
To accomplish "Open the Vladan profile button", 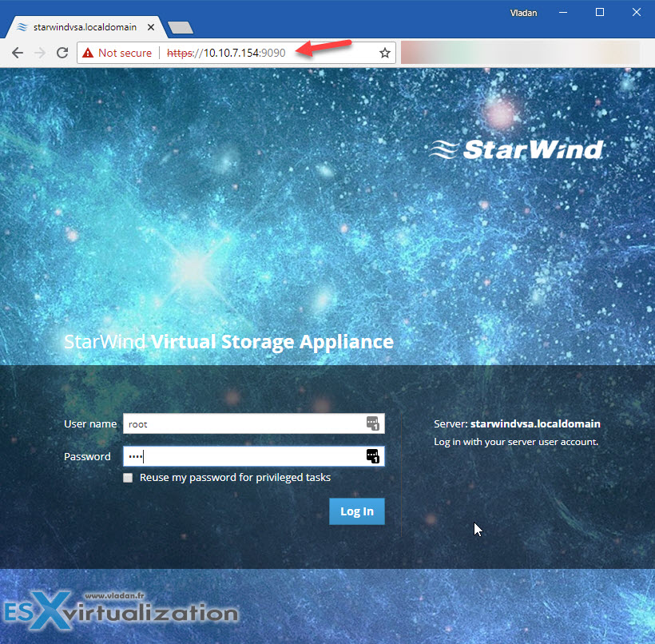I will [x=523, y=13].
